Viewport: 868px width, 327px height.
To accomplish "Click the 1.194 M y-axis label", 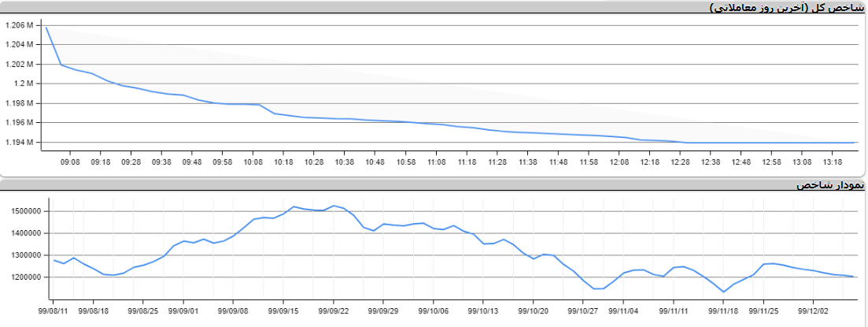I will pos(20,143).
